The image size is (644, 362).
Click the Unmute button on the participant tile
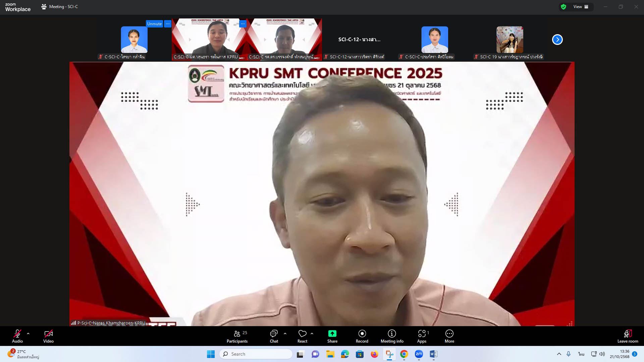(154, 24)
